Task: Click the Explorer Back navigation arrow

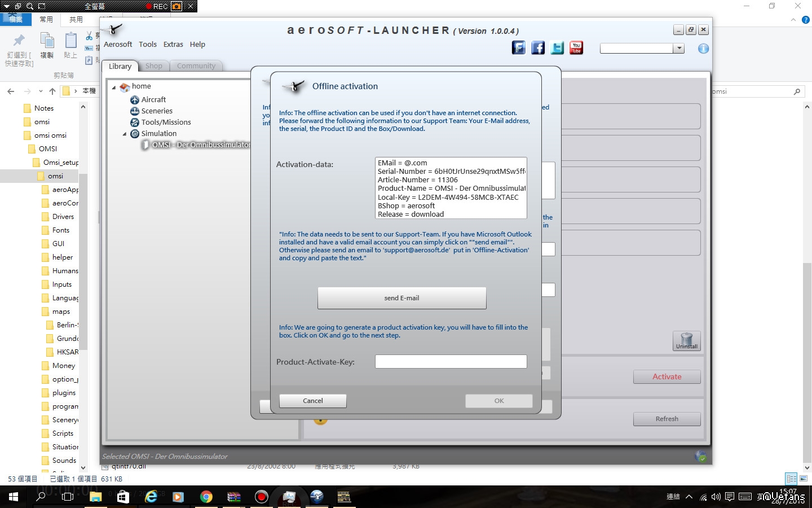Action: 11,91
